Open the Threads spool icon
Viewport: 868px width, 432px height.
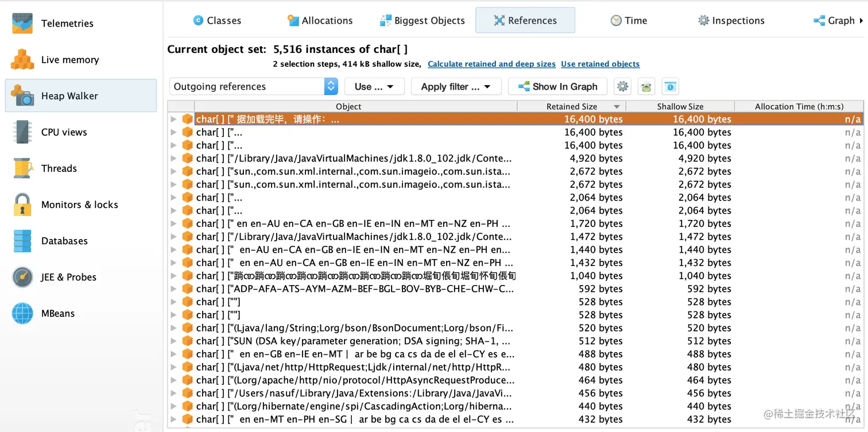pos(24,168)
